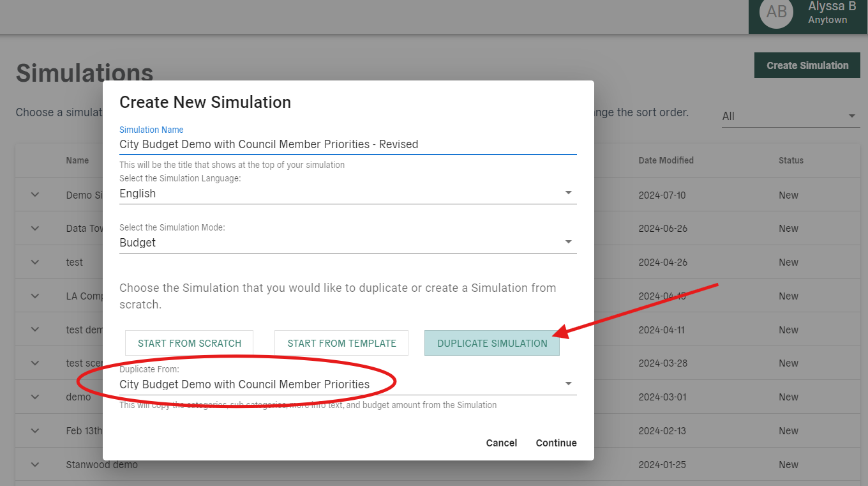
Task: Click the Create Simulation button
Action: point(807,65)
